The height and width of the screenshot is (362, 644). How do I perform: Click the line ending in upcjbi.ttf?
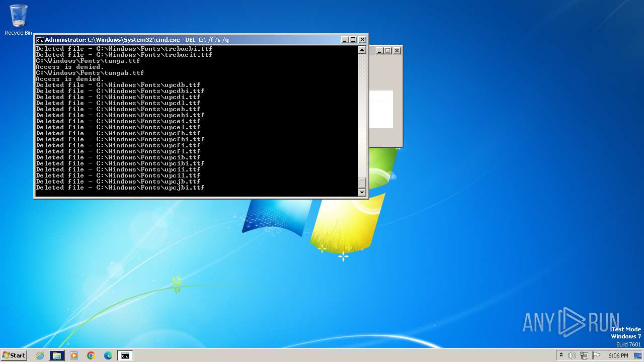[x=120, y=188]
